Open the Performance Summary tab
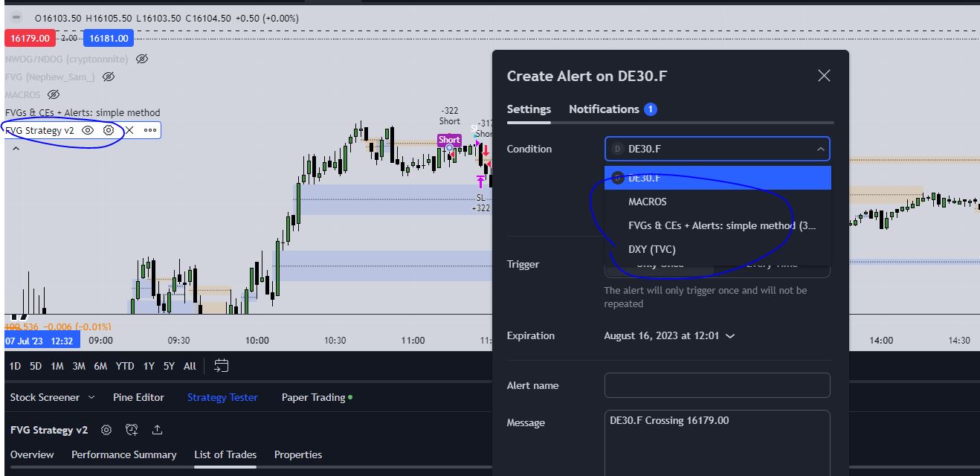The width and height of the screenshot is (980, 476). tap(124, 454)
